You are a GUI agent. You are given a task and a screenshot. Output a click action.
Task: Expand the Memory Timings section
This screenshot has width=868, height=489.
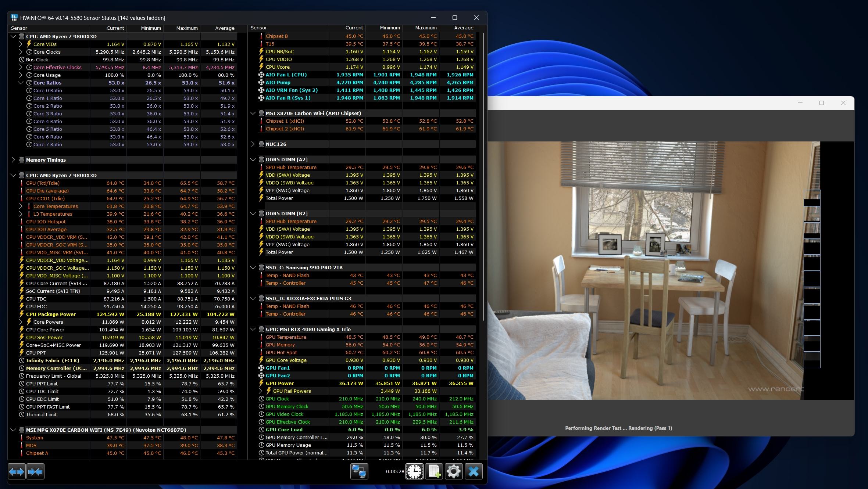coord(14,160)
